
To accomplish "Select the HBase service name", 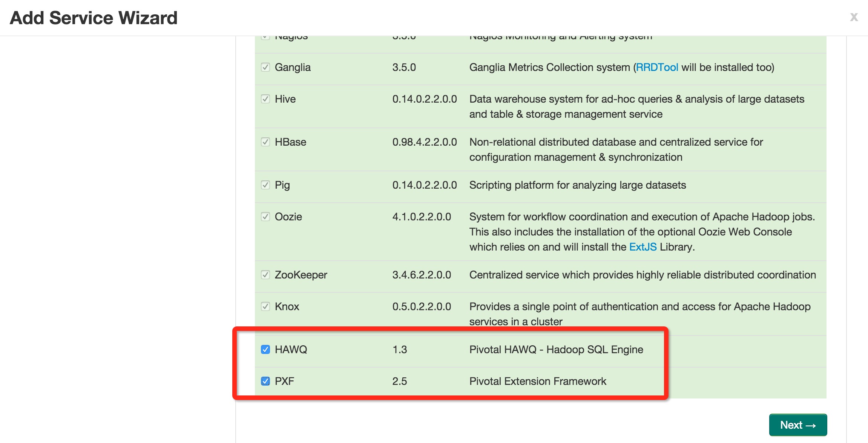I will [x=290, y=142].
